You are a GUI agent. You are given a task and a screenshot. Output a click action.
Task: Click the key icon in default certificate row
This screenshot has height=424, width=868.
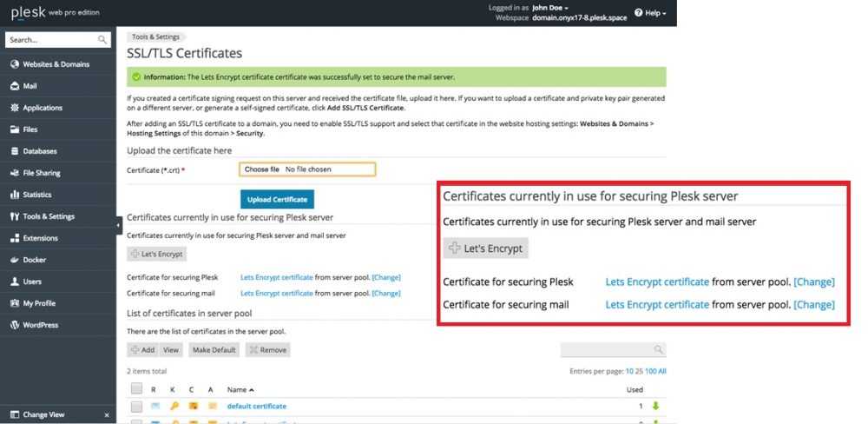(x=174, y=407)
